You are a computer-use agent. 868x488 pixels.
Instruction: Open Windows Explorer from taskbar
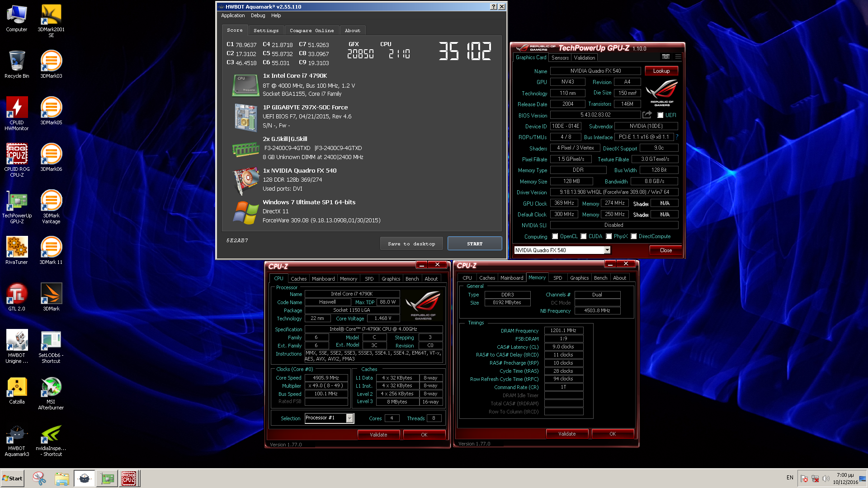[x=62, y=479]
